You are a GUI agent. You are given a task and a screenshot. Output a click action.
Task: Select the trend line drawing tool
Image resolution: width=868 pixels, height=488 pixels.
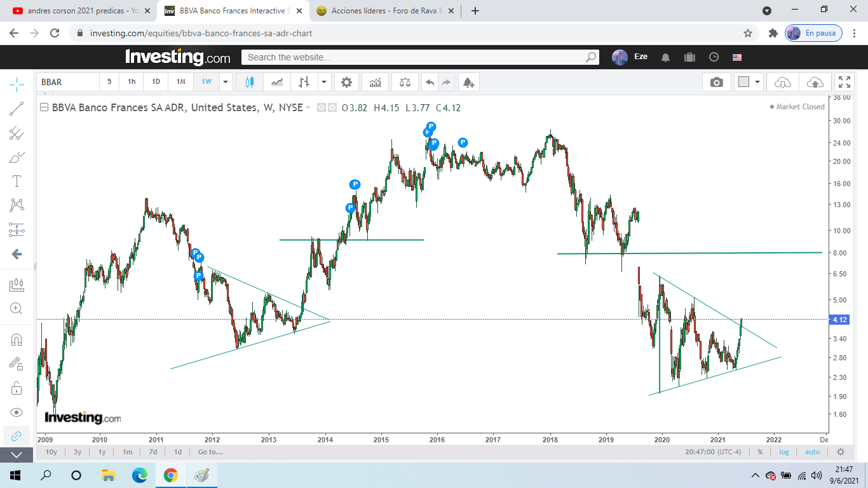point(17,109)
